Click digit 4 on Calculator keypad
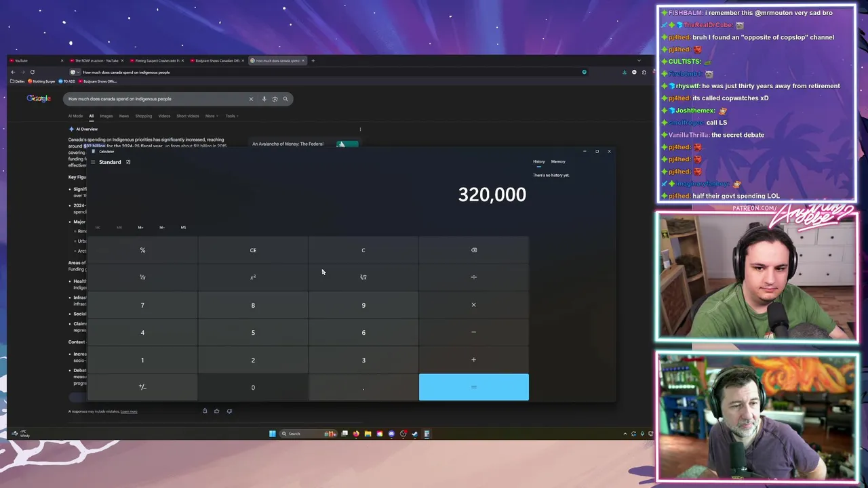This screenshot has height=488, width=868. point(142,332)
